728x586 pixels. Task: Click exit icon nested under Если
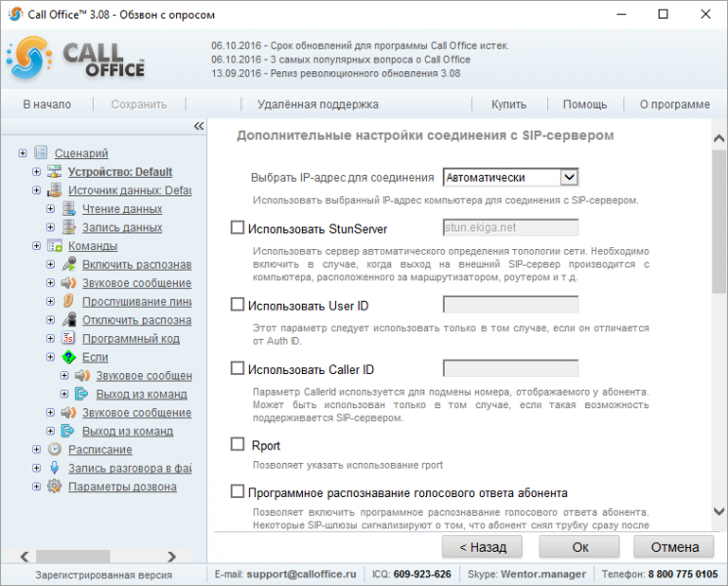82,394
